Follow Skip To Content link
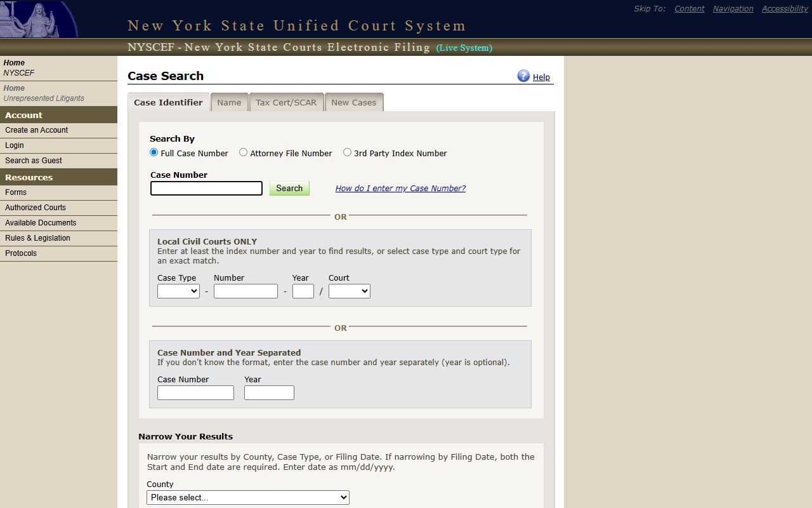The width and height of the screenshot is (812, 508). pos(689,8)
